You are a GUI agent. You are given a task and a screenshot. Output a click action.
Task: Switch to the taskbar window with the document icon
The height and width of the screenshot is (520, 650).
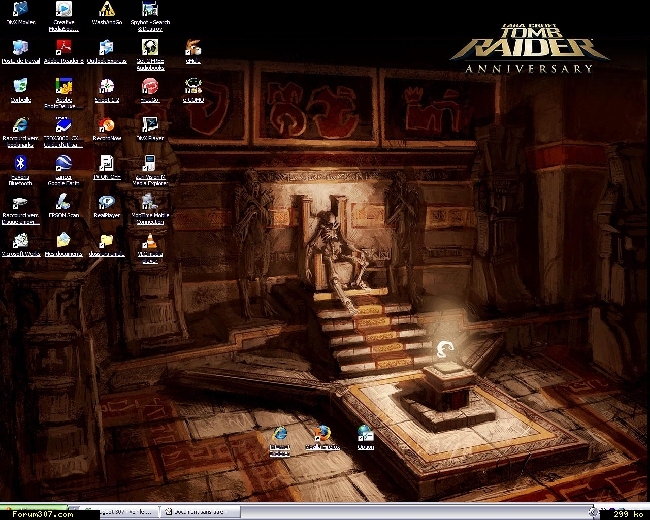click(201, 512)
